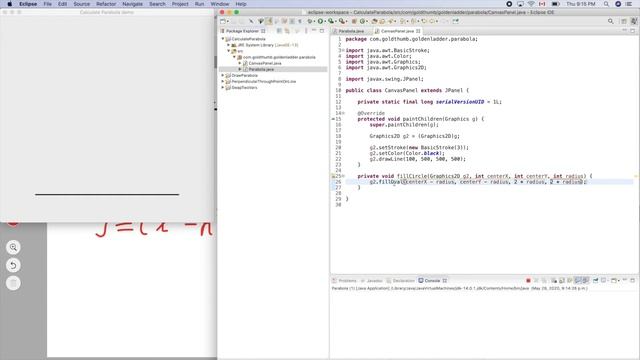The image size is (640, 360).
Task: Maximize the editor area
Action: click(633, 31)
